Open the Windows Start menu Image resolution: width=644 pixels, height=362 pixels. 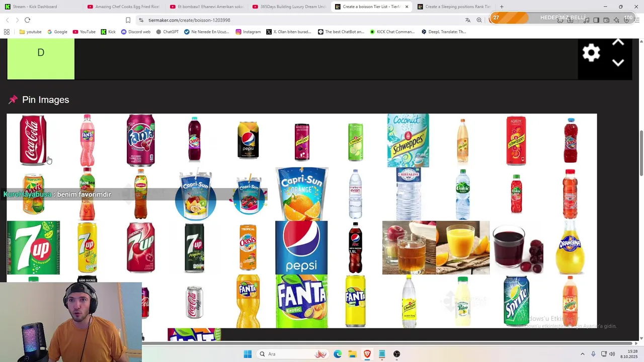(248, 354)
